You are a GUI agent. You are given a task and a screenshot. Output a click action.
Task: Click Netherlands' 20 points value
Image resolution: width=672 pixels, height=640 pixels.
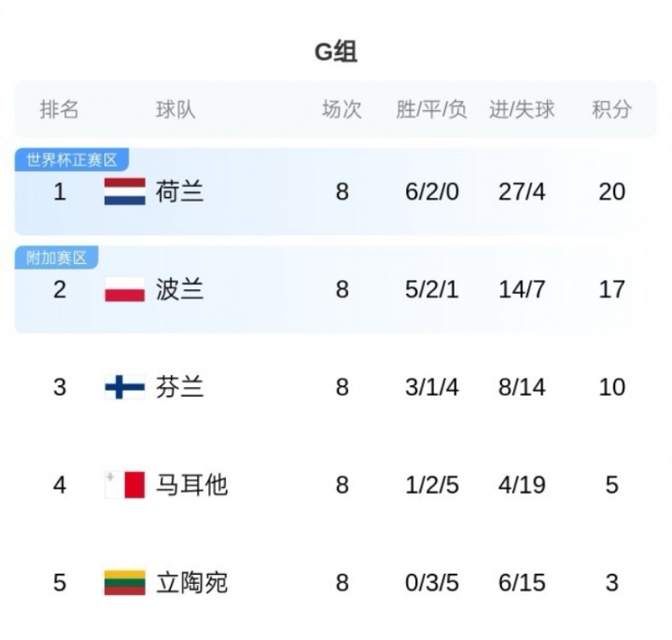pos(611,192)
